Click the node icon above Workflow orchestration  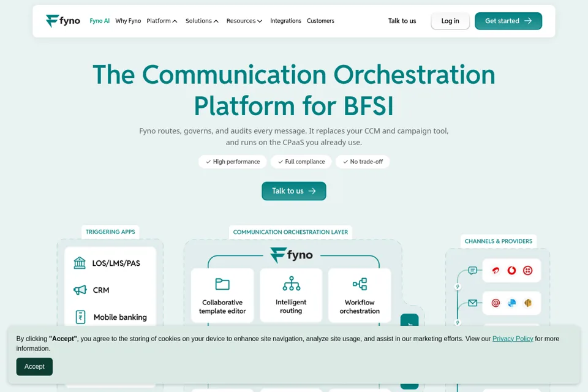[x=360, y=284]
